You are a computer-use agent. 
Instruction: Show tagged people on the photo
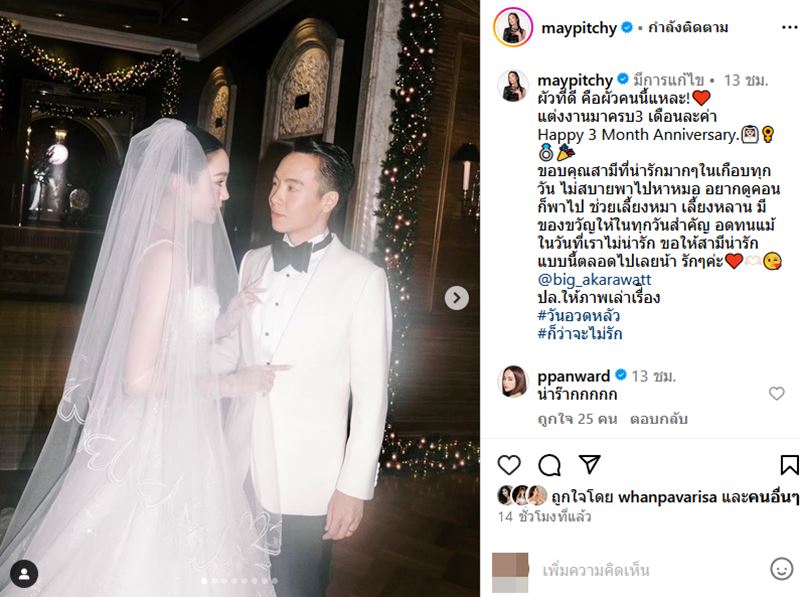click(x=24, y=574)
